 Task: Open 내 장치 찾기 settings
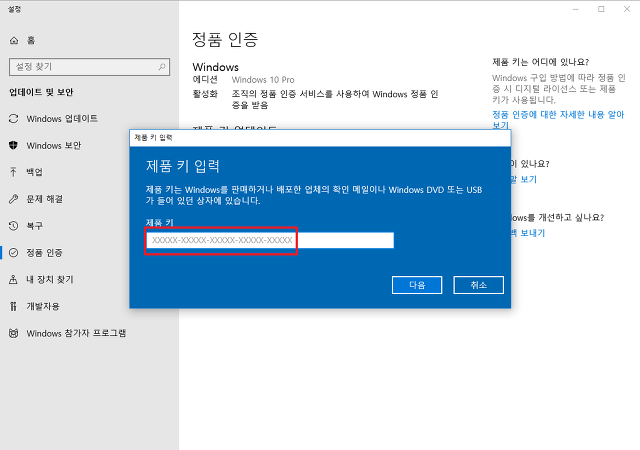pos(50,279)
